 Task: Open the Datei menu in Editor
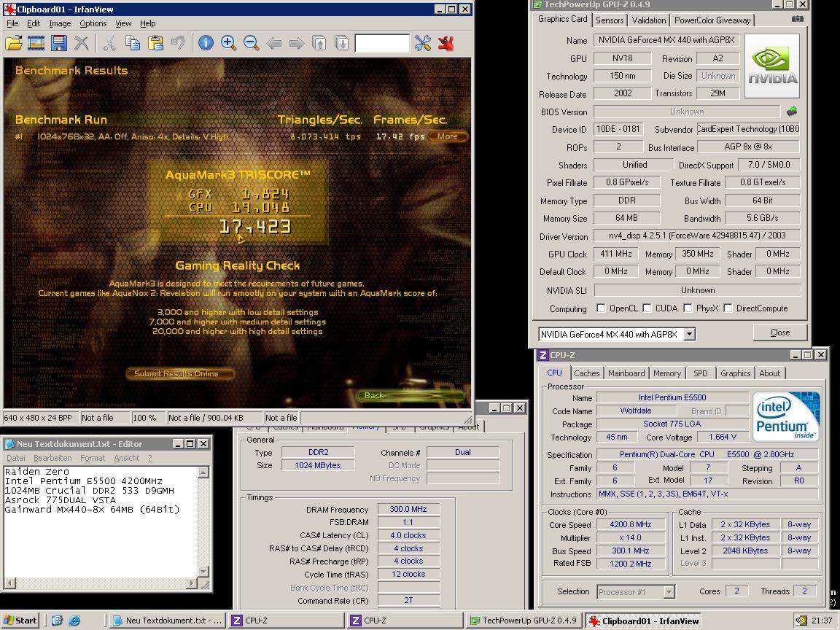point(15,458)
